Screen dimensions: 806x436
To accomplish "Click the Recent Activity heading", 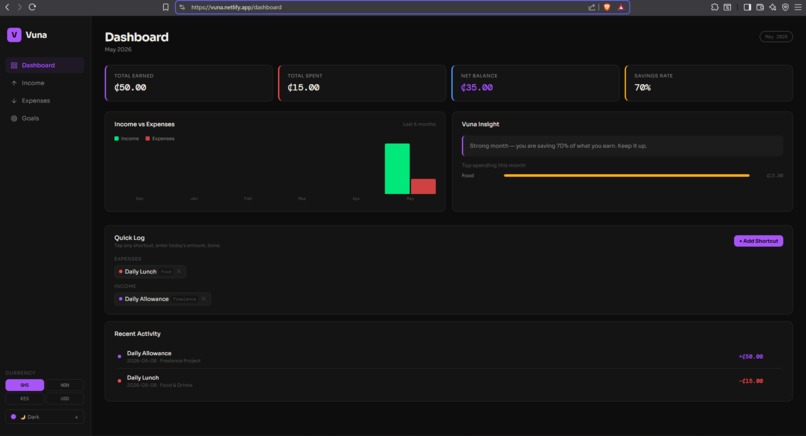I will (x=137, y=334).
